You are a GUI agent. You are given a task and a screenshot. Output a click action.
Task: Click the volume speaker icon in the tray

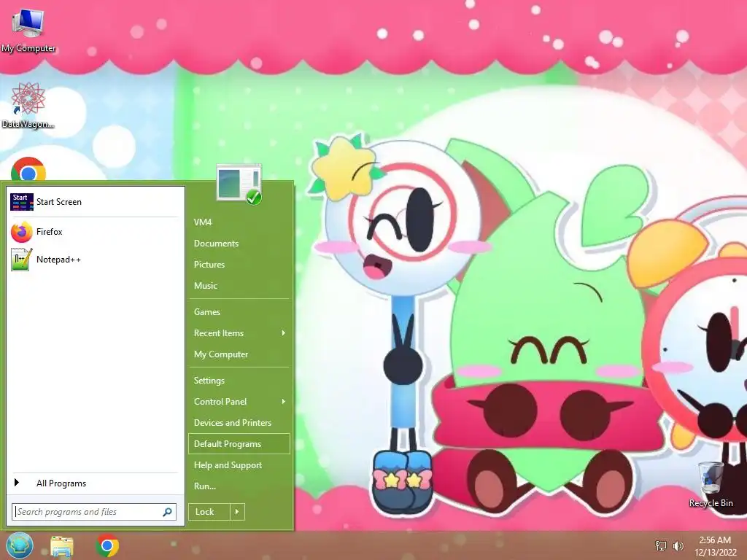pos(678,545)
